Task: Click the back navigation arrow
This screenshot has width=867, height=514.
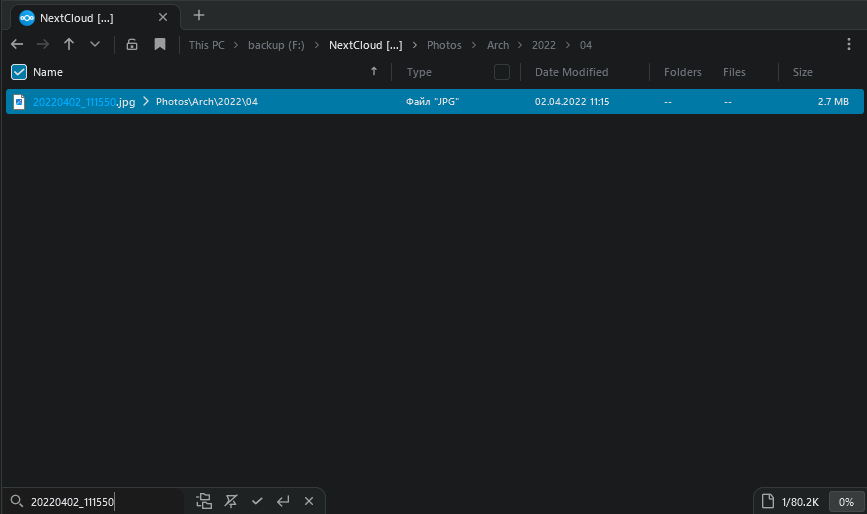Action: 17,44
